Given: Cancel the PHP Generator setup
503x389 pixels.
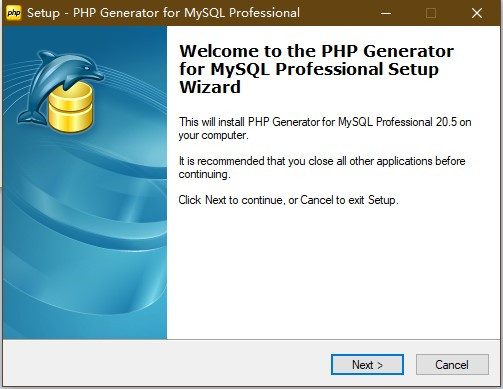Looking at the screenshot, I should 452,364.
